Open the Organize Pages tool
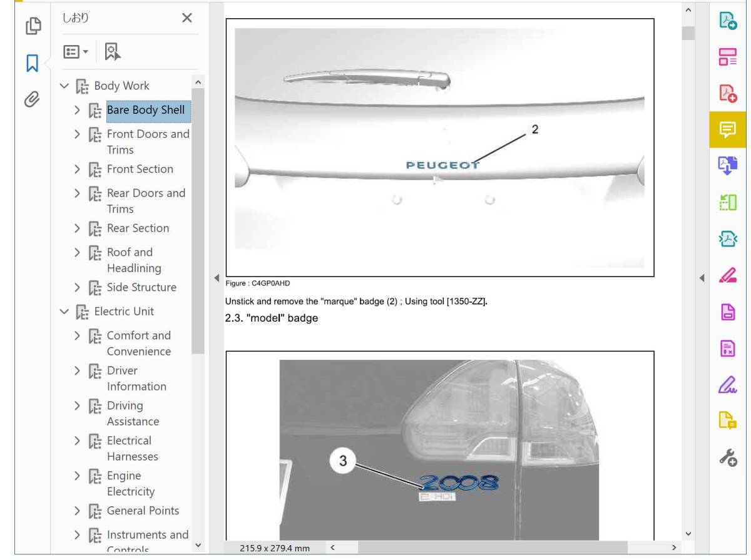The width and height of the screenshot is (751, 560). (x=727, y=58)
